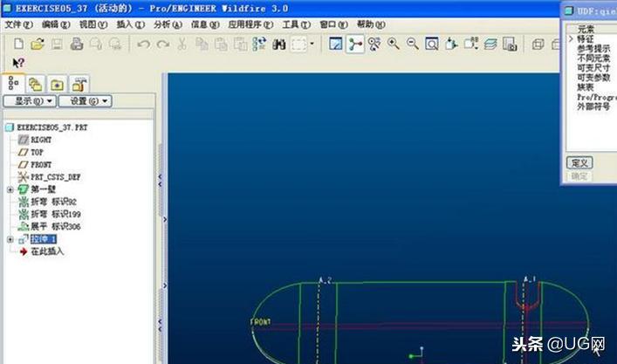This screenshot has width=617, height=364.
Task: Click the Refit view icon
Action: (x=432, y=44)
